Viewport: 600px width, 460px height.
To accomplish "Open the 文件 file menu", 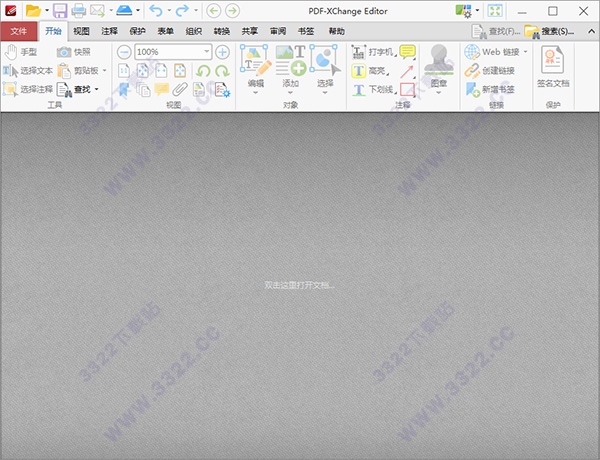I will coord(19,31).
